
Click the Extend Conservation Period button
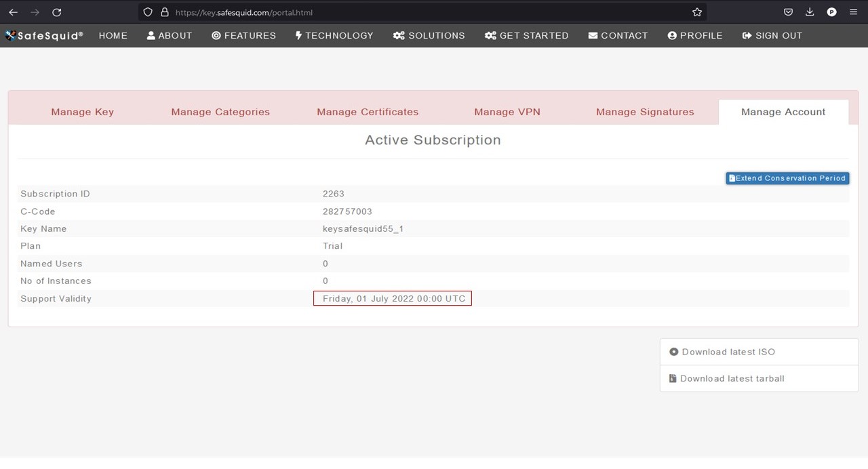[x=787, y=178]
